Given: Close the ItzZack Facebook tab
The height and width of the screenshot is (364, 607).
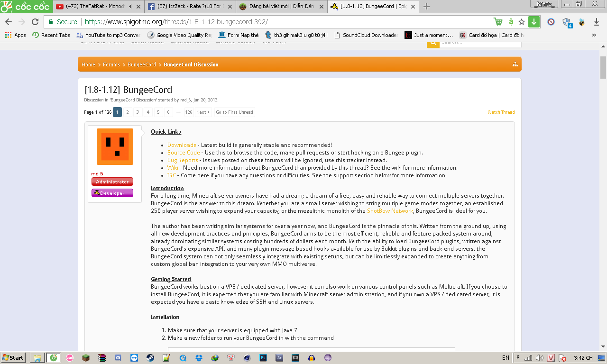Looking at the screenshot, I should pyautogui.click(x=230, y=7).
